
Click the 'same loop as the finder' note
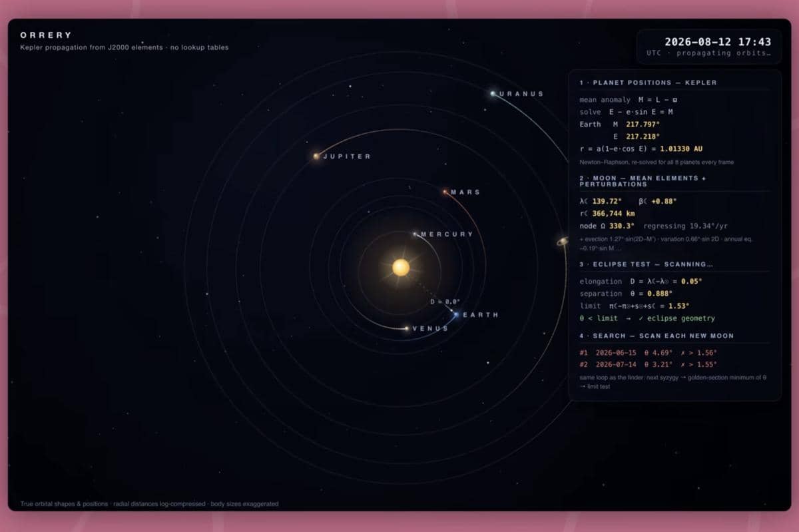click(x=673, y=382)
